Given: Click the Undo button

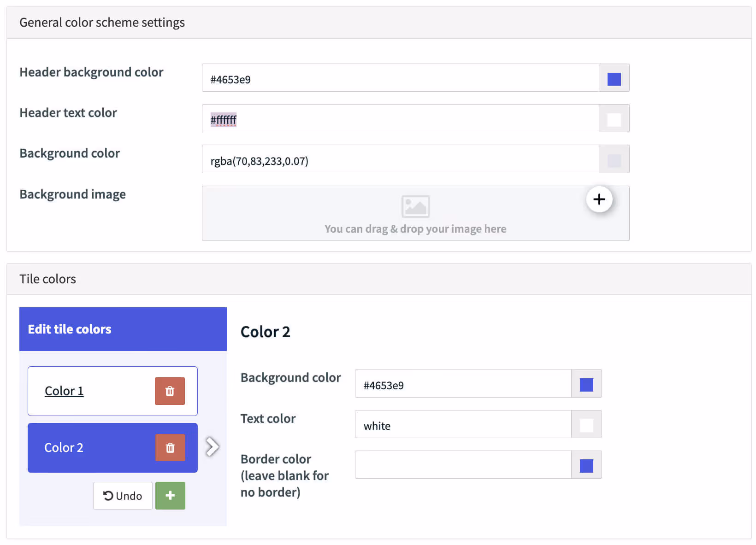Looking at the screenshot, I should point(122,495).
